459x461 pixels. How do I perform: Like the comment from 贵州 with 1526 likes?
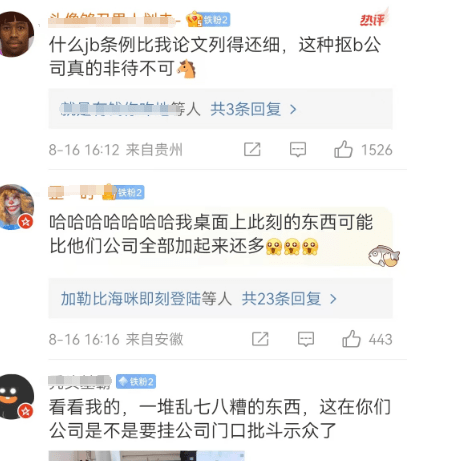[343, 149]
